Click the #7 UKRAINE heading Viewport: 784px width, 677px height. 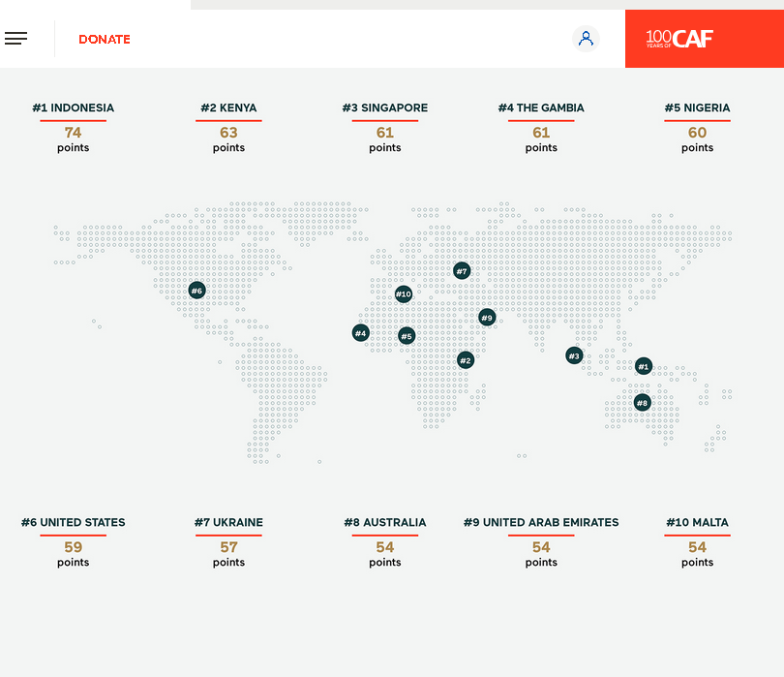[x=228, y=522]
